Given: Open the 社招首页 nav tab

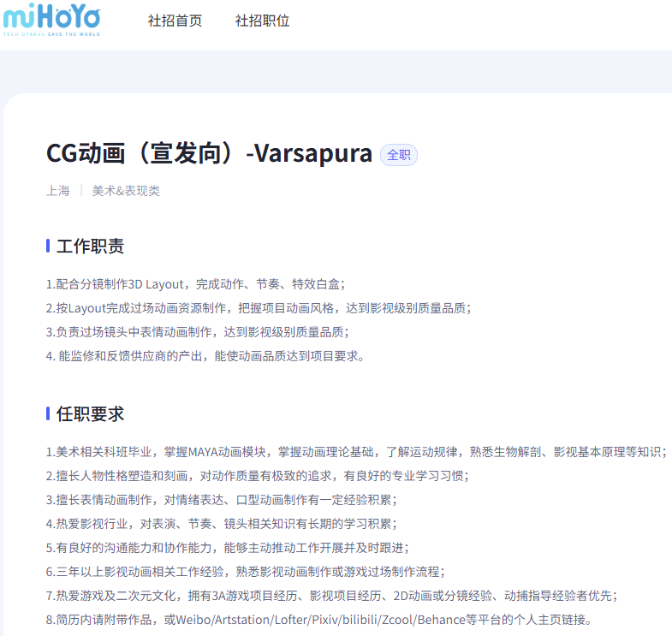Looking at the screenshot, I should click(175, 21).
